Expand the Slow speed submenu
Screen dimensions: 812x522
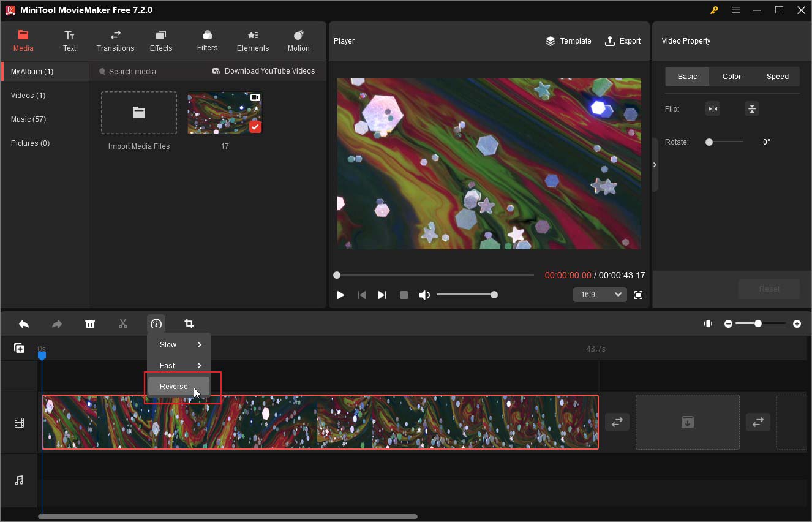[179, 345]
